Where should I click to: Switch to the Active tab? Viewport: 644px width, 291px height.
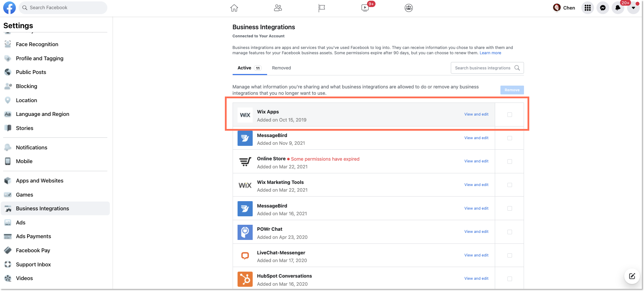[250, 68]
